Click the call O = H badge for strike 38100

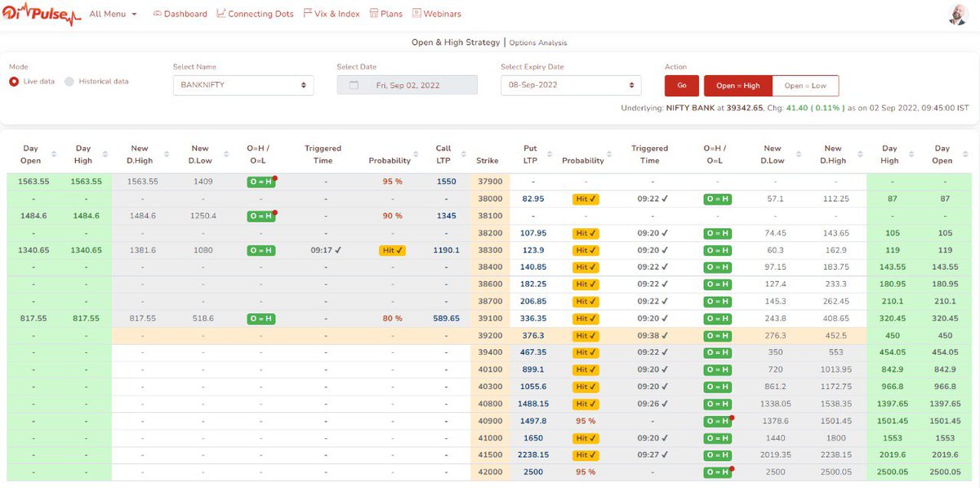[x=261, y=216]
